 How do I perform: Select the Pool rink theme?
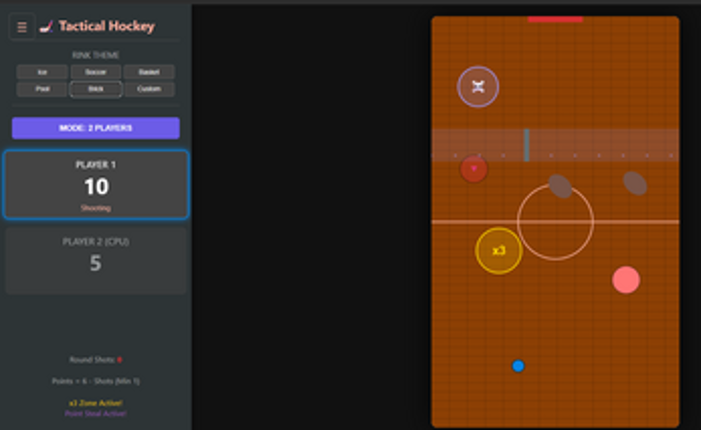[x=42, y=89]
